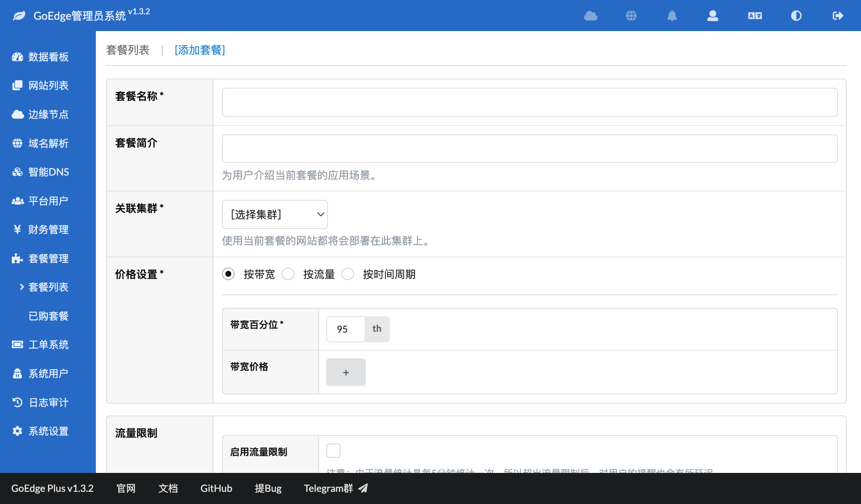Open 工单系统 menu item
Image resolution: width=861 pixels, height=504 pixels.
click(48, 344)
